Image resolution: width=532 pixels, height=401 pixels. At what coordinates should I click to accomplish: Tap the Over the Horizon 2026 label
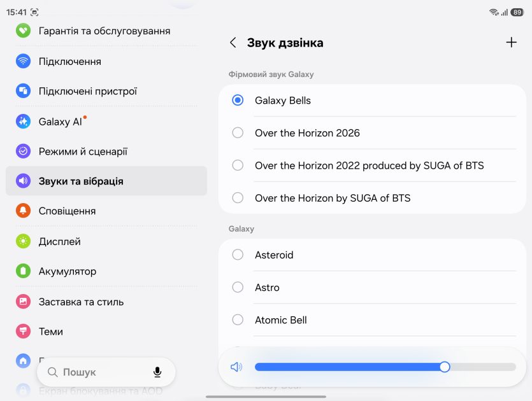(x=307, y=133)
